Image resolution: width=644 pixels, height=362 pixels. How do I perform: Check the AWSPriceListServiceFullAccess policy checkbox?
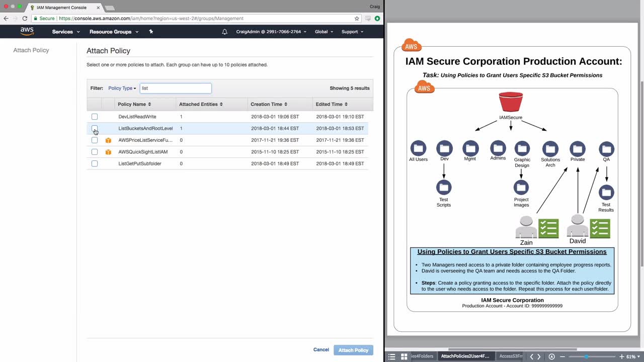pyautogui.click(x=95, y=140)
